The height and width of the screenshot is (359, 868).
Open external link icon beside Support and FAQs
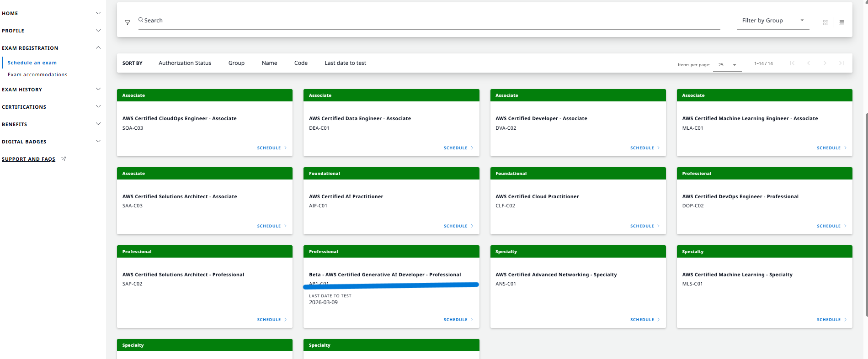[64, 159]
